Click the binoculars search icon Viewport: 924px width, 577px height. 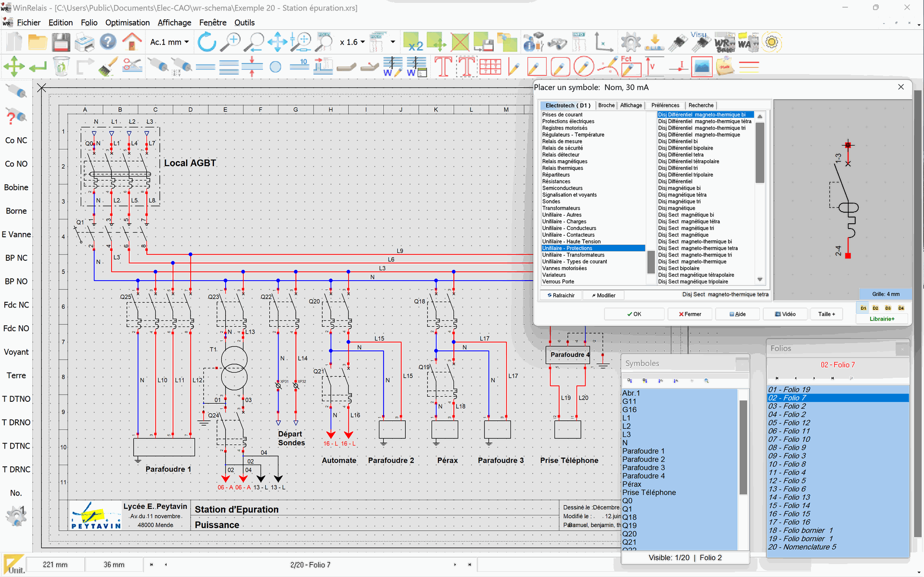pos(557,42)
